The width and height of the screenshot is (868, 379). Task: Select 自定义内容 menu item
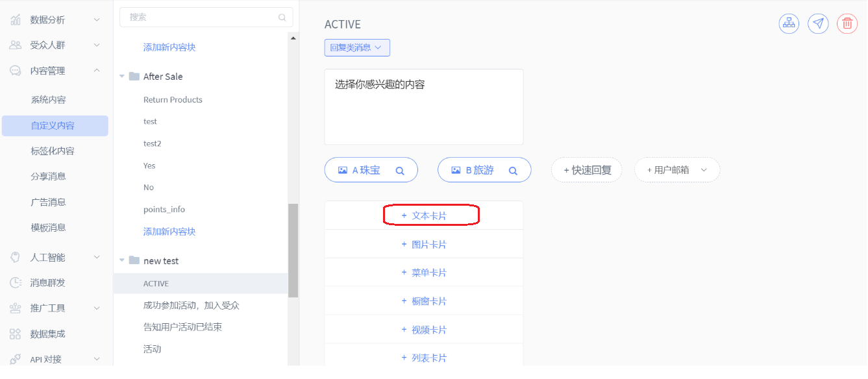[55, 126]
